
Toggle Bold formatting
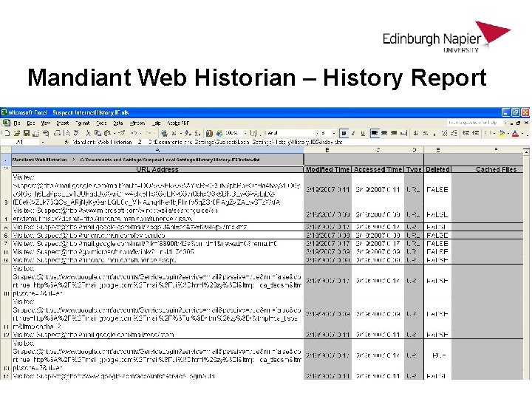coord(344,133)
